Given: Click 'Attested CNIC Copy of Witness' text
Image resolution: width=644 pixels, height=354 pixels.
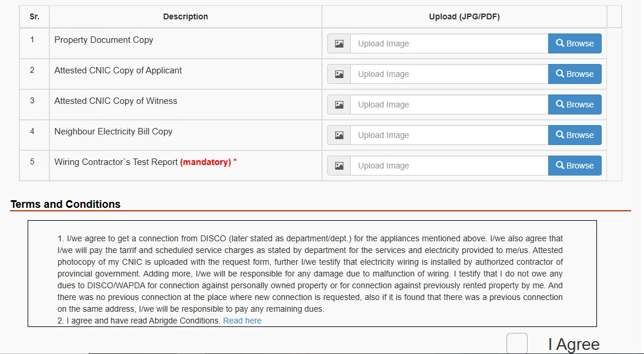Looking at the screenshot, I should [x=116, y=101].
